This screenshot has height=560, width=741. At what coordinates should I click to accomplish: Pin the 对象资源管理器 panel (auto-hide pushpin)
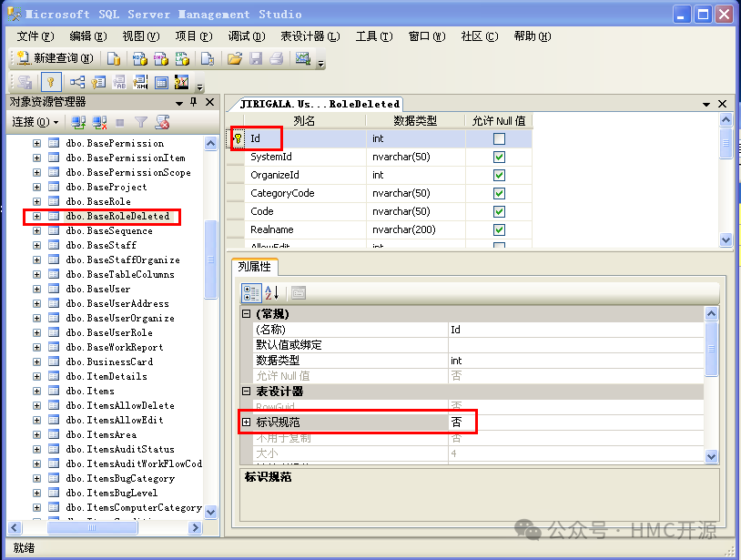[x=194, y=102]
